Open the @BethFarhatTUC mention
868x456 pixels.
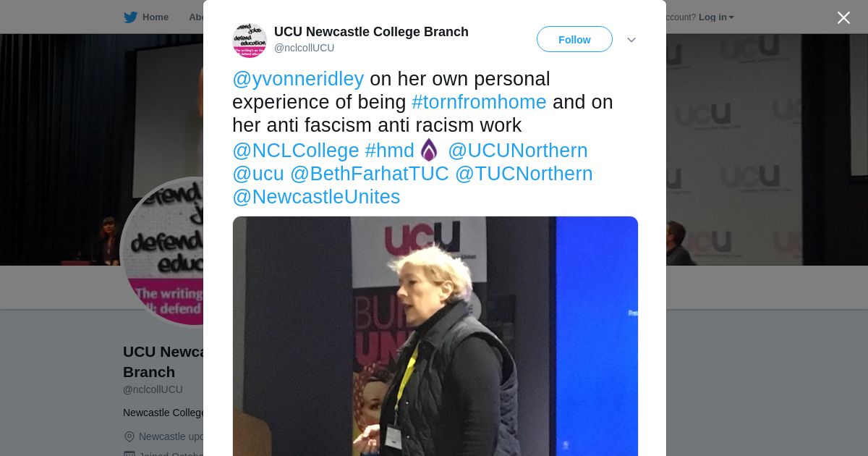point(370,174)
